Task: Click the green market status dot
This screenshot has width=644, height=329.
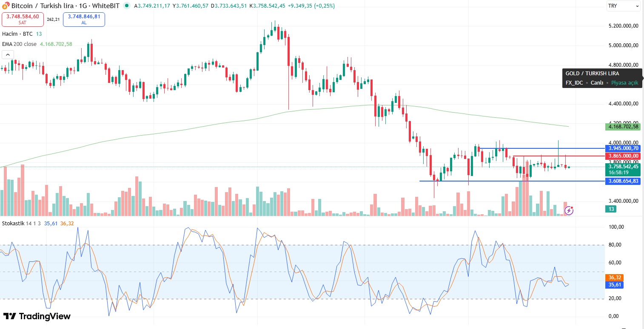Action: [127, 6]
